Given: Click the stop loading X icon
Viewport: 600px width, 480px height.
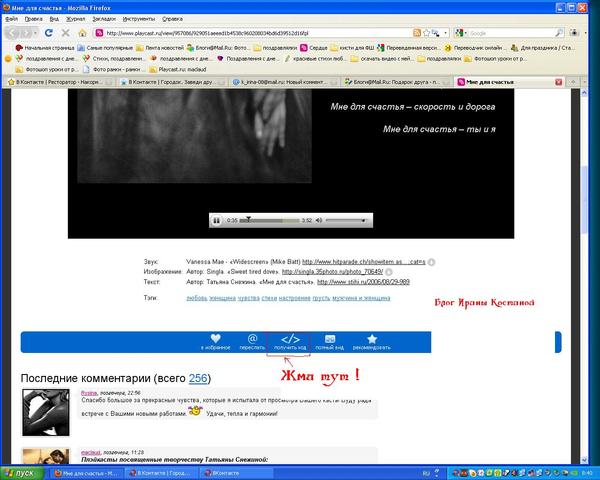Looking at the screenshot, I should (x=65, y=33).
